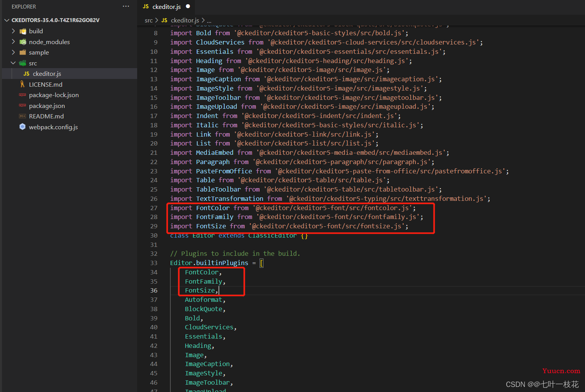Place cursor on FontSize import identifier

coord(211,226)
